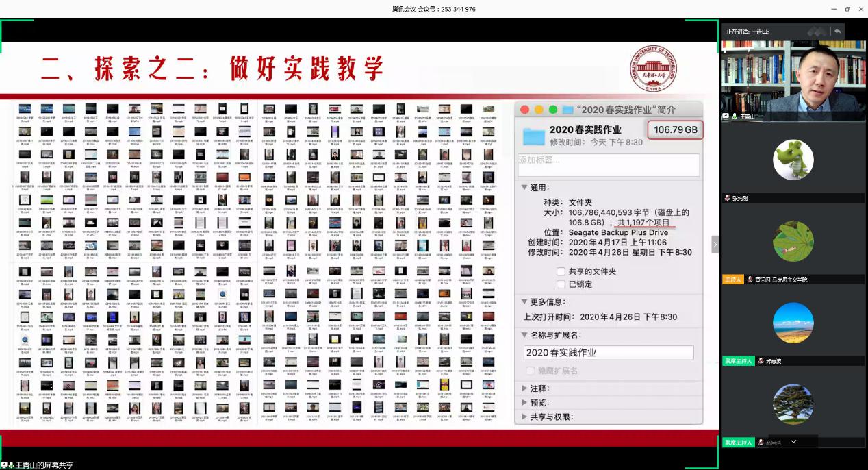Click the 名称与扩展名 filename text field
868x470 pixels.
pyautogui.click(x=608, y=353)
